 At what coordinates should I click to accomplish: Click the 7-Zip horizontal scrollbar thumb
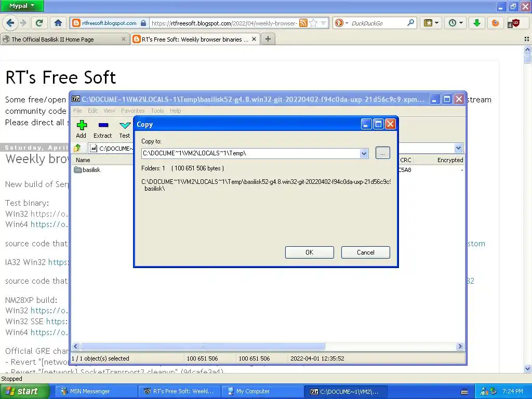tap(203, 347)
